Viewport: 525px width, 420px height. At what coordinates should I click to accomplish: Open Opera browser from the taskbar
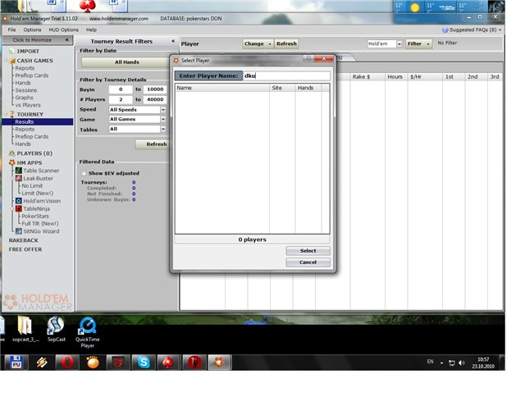coord(67,363)
